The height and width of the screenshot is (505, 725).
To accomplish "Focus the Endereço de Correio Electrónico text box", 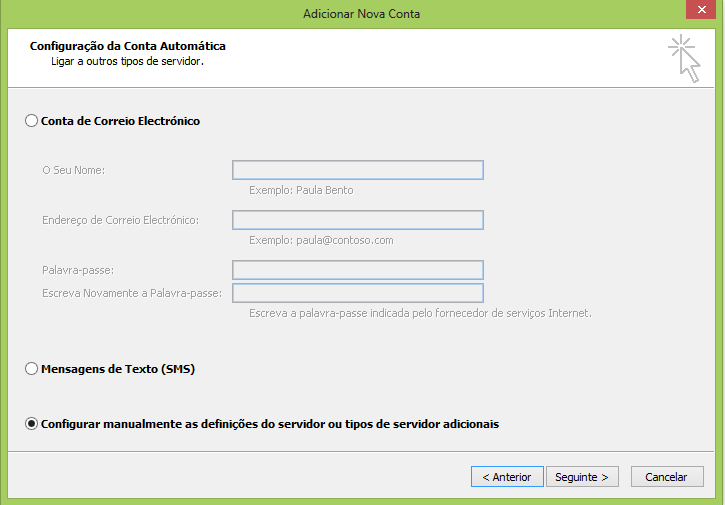I will point(358,220).
